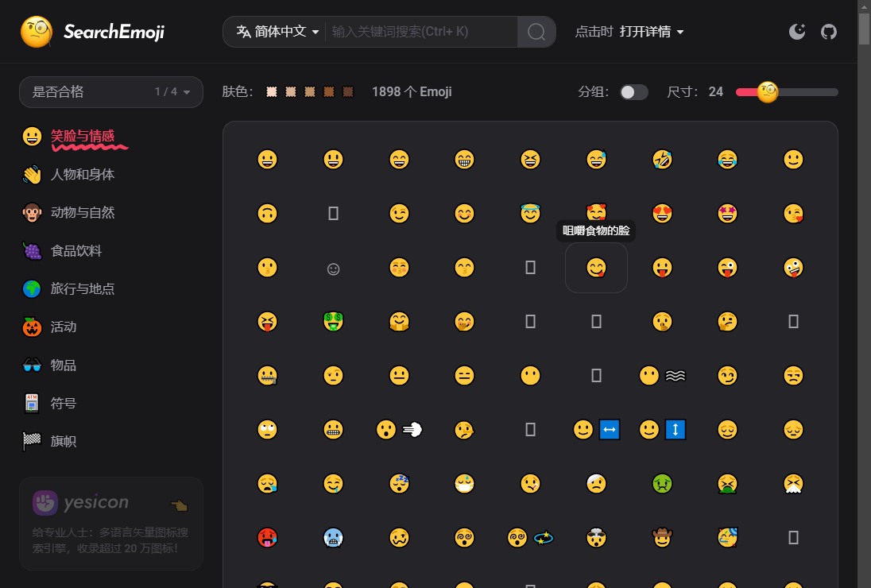The height and width of the screenshot is (588, 871).
Task: Open the 简体中文 language dropdown
Action: pos(277,32)
